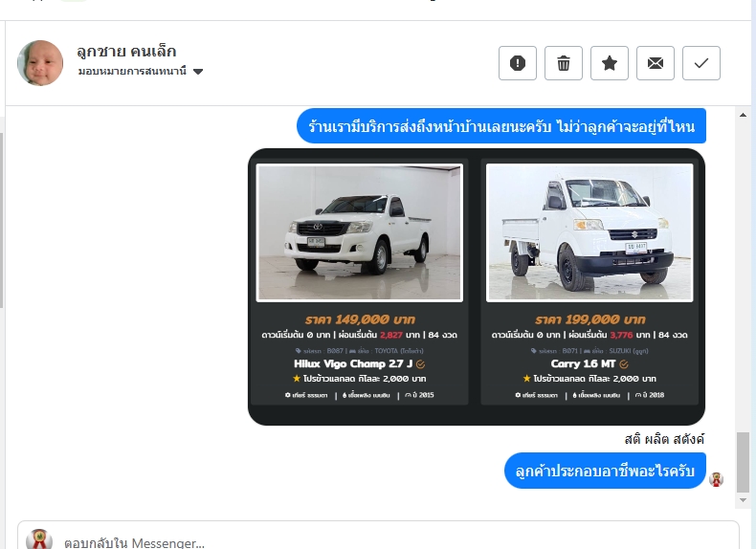
Task: Mark conversation as spam with exclamation icon
Action: point(518,63)
